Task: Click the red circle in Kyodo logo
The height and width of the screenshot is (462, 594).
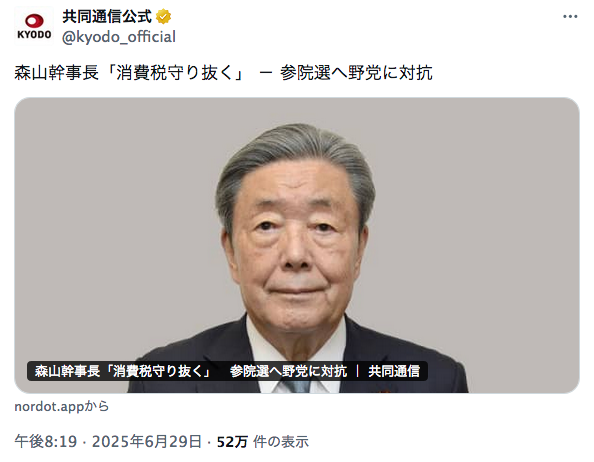Action: point(34,20)
